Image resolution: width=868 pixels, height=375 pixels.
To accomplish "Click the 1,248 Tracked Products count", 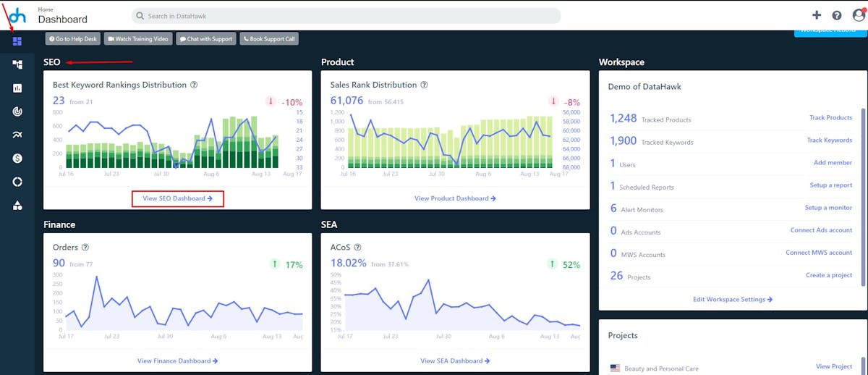I will tap(624, 118).
